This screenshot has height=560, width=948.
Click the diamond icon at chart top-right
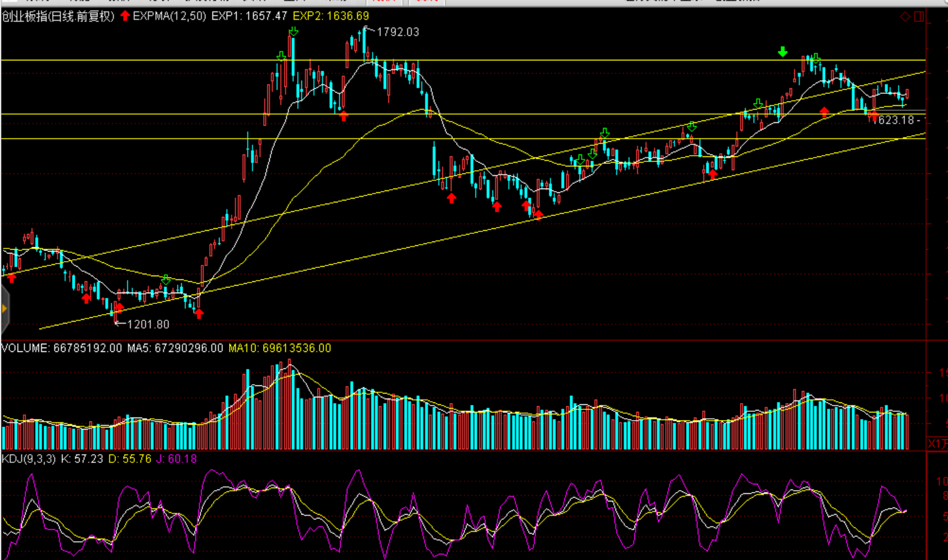(905, 16)
